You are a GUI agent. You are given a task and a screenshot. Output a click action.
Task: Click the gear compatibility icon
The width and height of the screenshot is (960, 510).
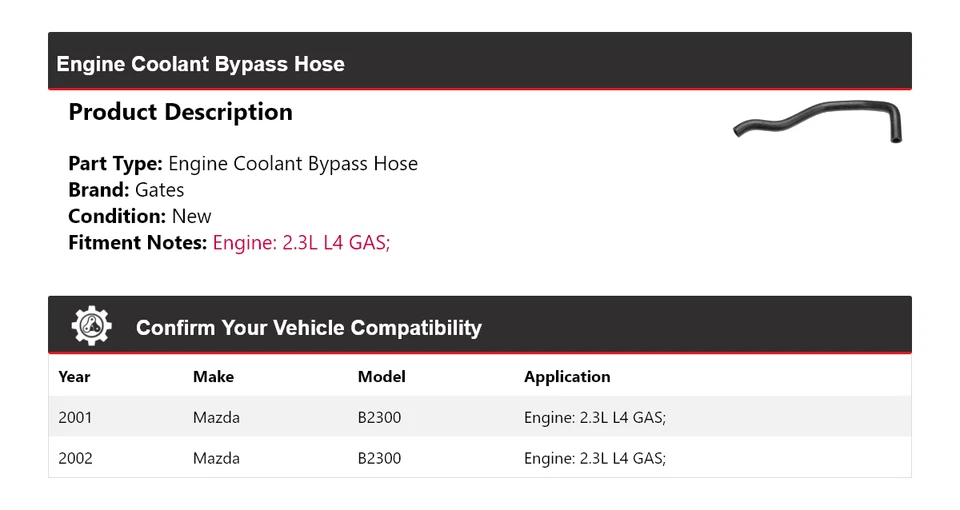(x=91, y=326)
